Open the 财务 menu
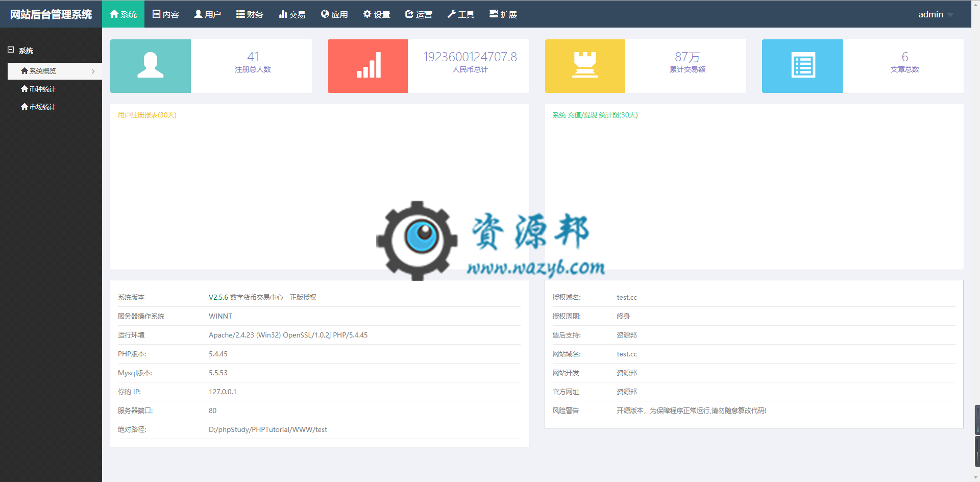Image resolution: width=980 pixels, height=482 pixels. (x=250, y=14)
